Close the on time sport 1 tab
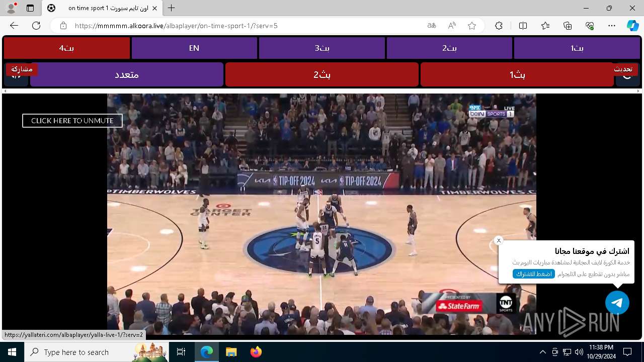 click(x=155, y=8)
